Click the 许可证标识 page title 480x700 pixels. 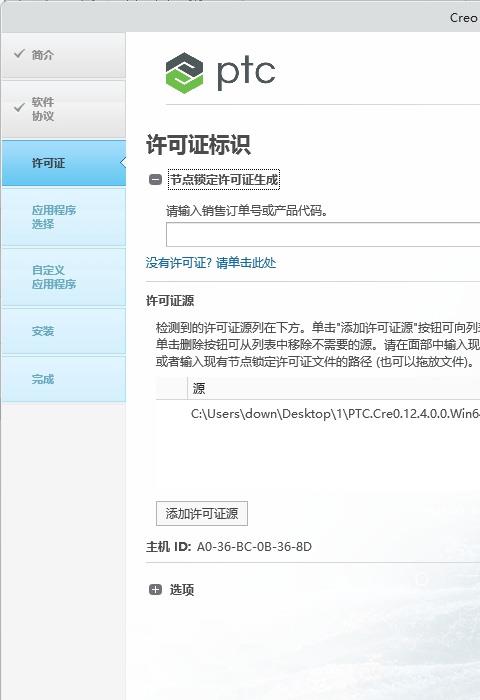point(198,145)
